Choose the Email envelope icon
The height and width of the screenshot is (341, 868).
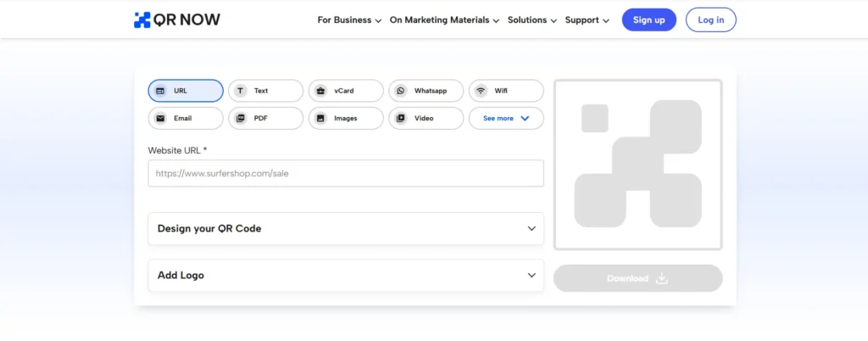pyautogui.click(x=160, y=119)
